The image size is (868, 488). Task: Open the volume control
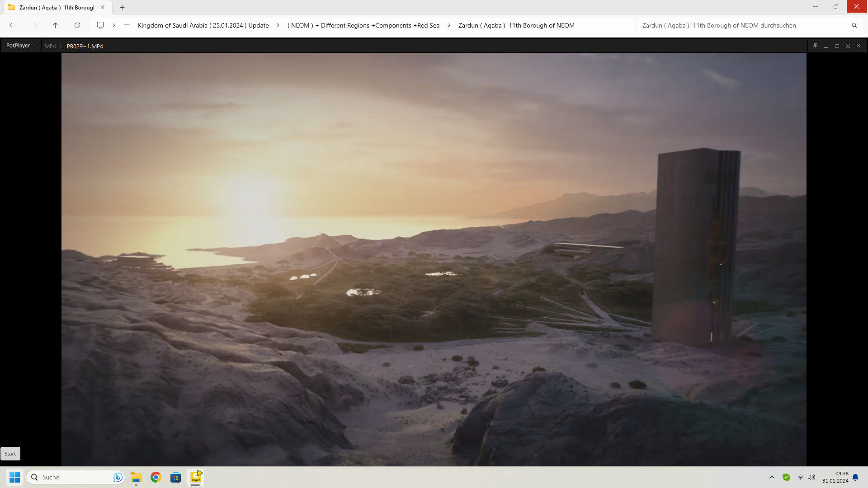click(x=811, y=477)
